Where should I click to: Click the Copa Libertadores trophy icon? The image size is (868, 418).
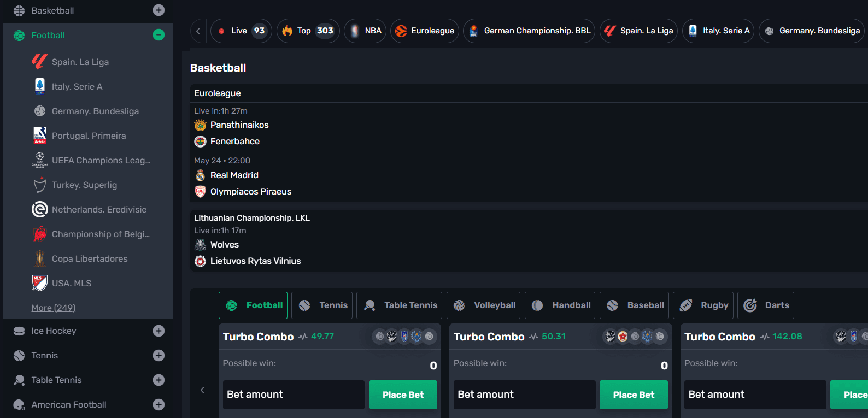click(40, 258)
